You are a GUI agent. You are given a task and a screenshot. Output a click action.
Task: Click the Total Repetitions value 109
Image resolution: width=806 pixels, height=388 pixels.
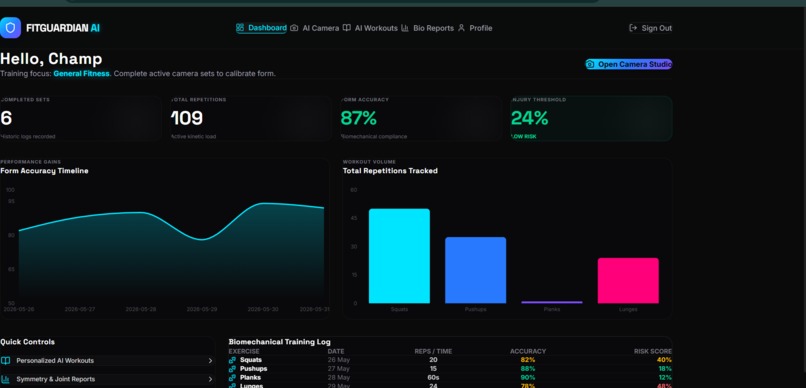click(x=187, y=118)
